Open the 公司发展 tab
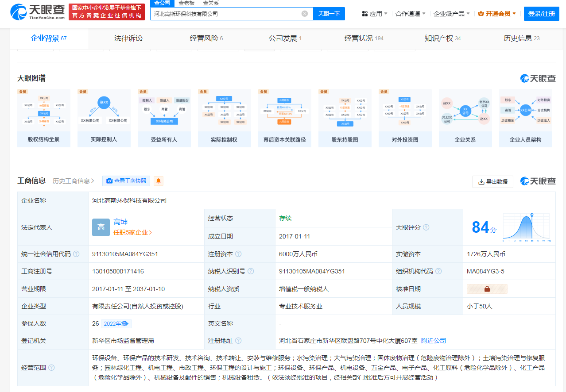The height and width of the screenshot is (392, 566). [x=285, y=38]
